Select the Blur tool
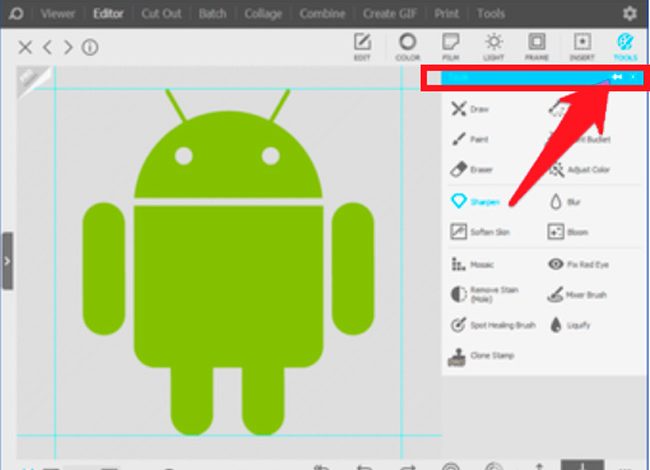Screen dimensions: 650x470 (x=565, y=202)
